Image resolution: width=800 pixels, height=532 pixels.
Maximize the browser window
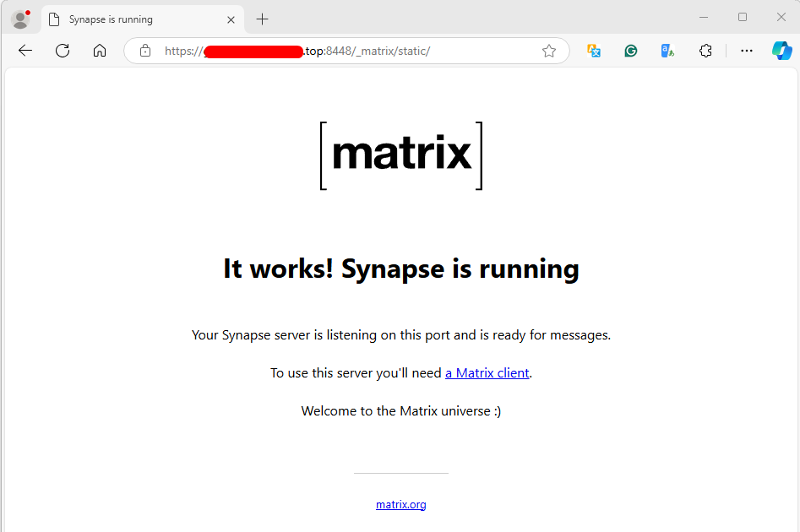pyautogui.click(x=743, y=17)
